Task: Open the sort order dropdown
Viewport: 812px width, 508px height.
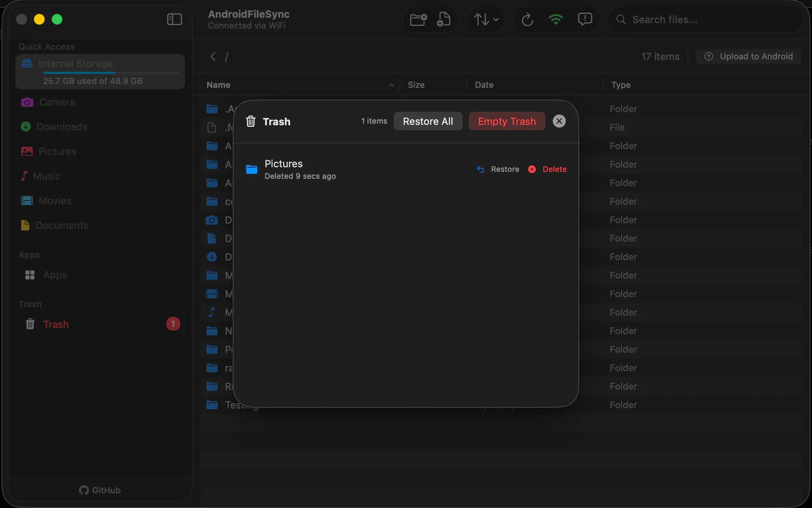Action: pyautogui.click(x=486, y=19)
